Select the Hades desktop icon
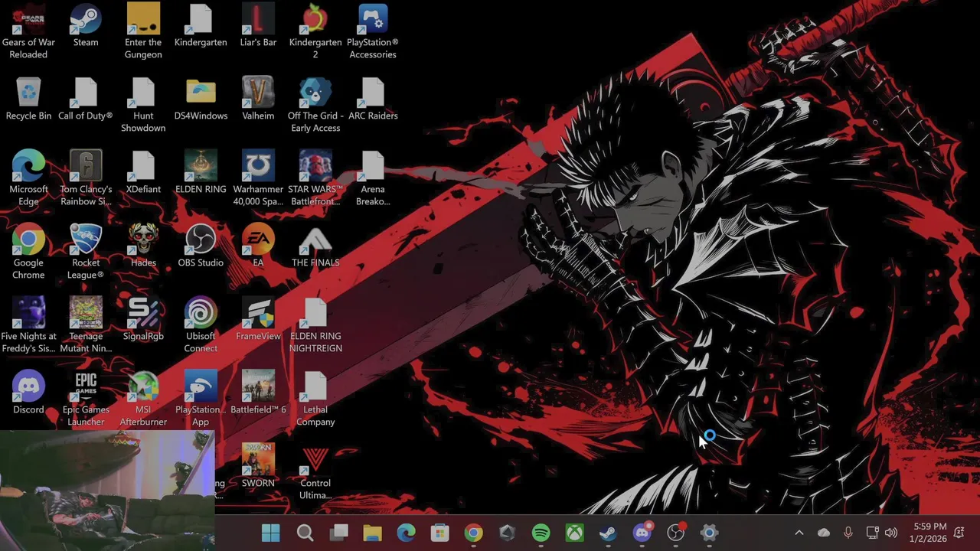Image resolution: width=980 pixels, height=551 pixels. pos(143,246)
